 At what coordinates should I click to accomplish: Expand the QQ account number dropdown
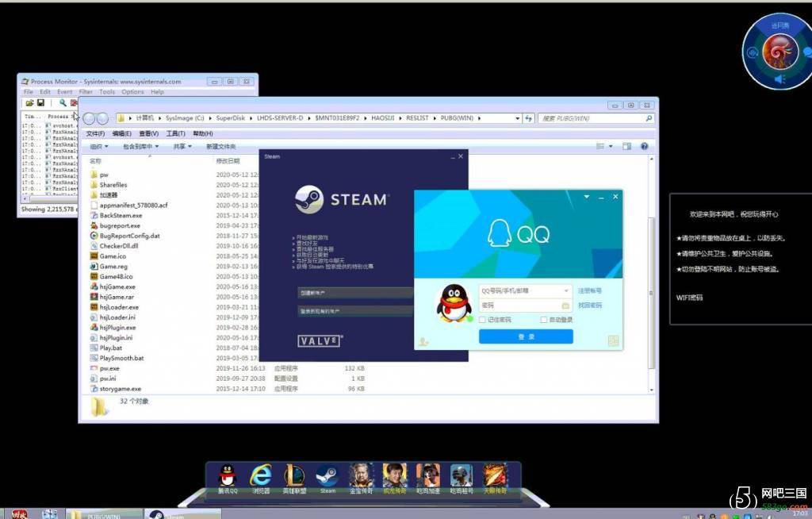(565, 291)
